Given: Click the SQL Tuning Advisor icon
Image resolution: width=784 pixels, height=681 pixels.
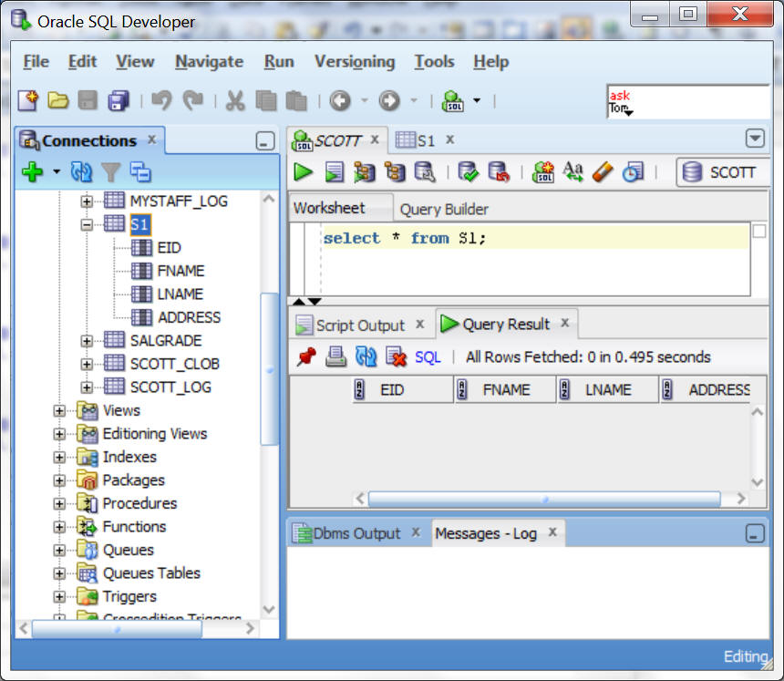Looking at the screenshot, I should pyautogui.click(x=425, y=172).
